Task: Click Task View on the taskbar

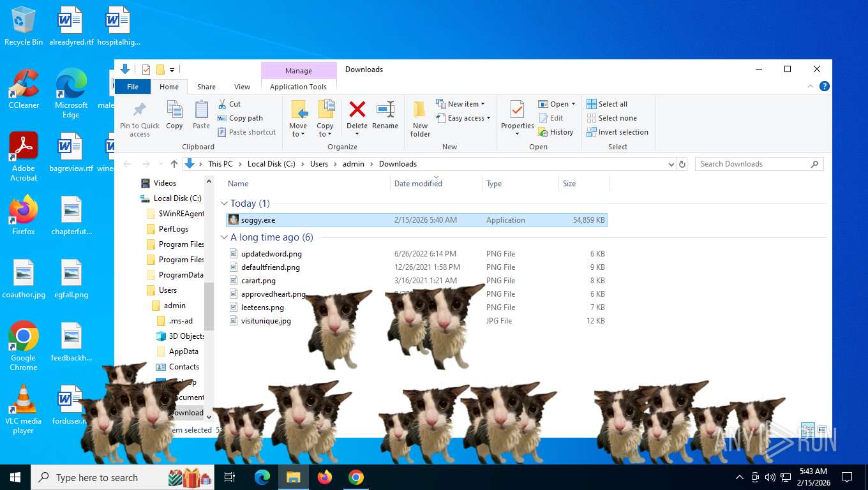Action: tap(230, 477)
